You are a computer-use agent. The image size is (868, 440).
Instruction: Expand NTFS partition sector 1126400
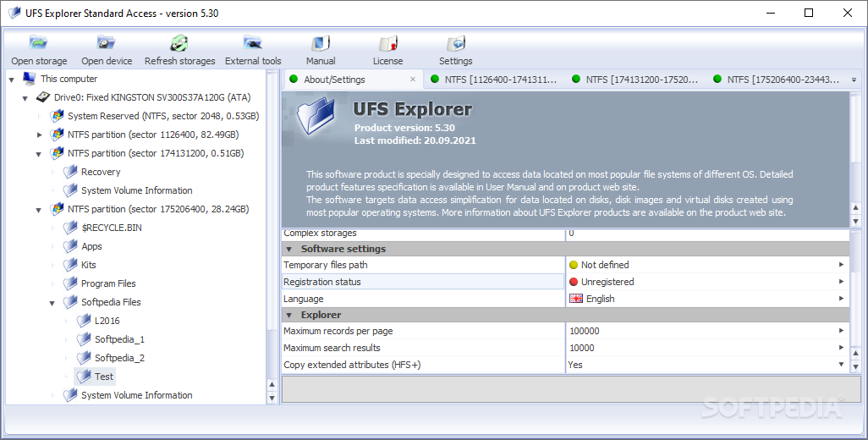[x=39, y=135]
